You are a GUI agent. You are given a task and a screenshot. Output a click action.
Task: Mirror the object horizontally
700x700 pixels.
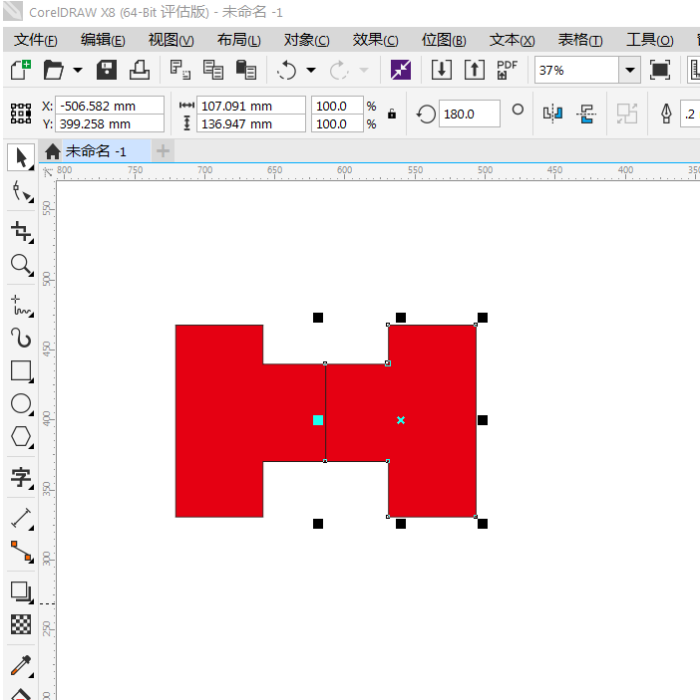click(553, 114)
